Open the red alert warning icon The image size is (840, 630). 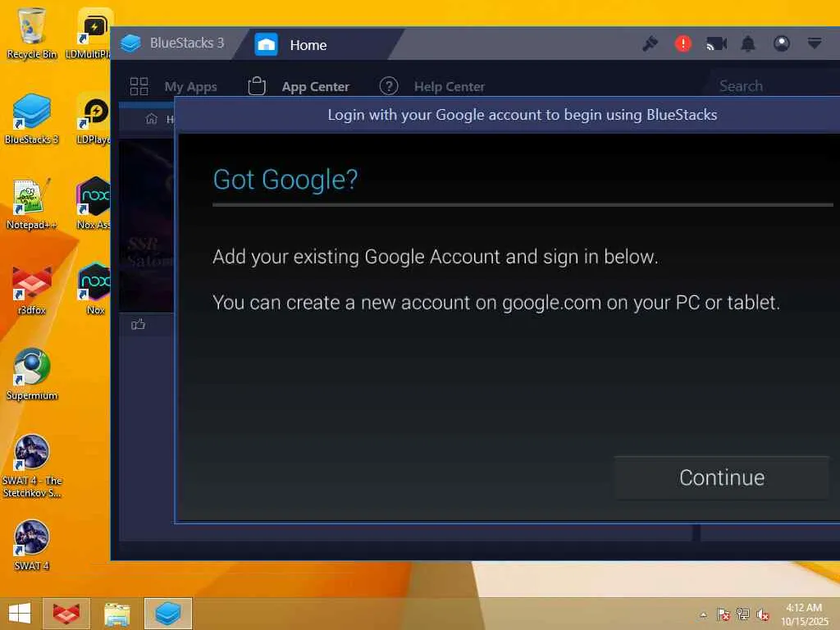pyautogui.click(x=683, y=44)
